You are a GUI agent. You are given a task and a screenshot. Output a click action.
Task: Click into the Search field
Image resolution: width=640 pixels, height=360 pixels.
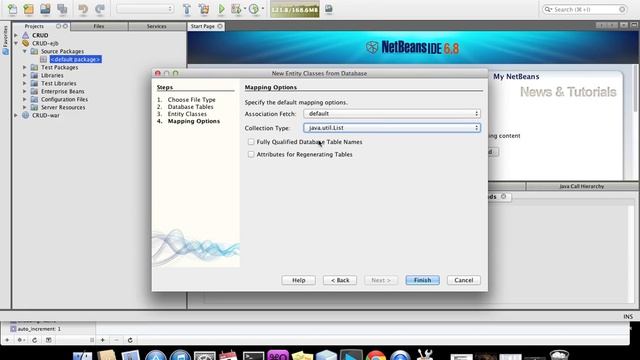584,9
